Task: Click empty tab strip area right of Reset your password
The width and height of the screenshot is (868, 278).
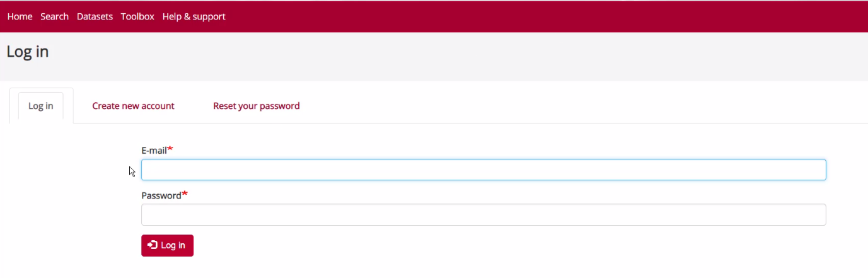Action: tap(567, 106)
